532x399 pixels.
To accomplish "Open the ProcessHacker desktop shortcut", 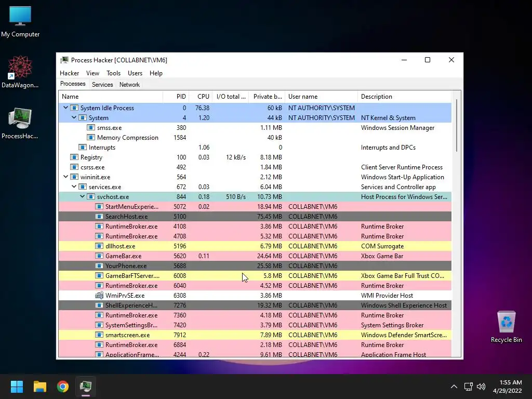I will 20,123.
